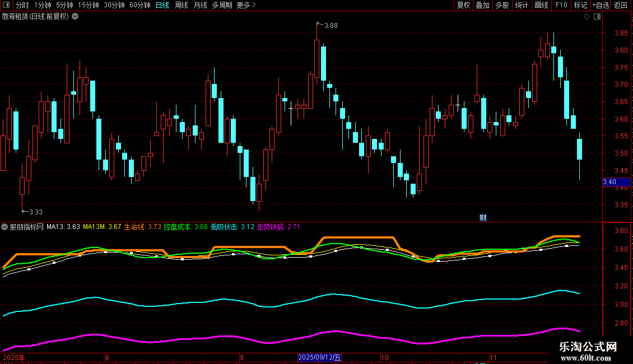Click the 生命线: 3.73 indicator label
This screenshot has height=364, width=633.
tap(142, 227)
